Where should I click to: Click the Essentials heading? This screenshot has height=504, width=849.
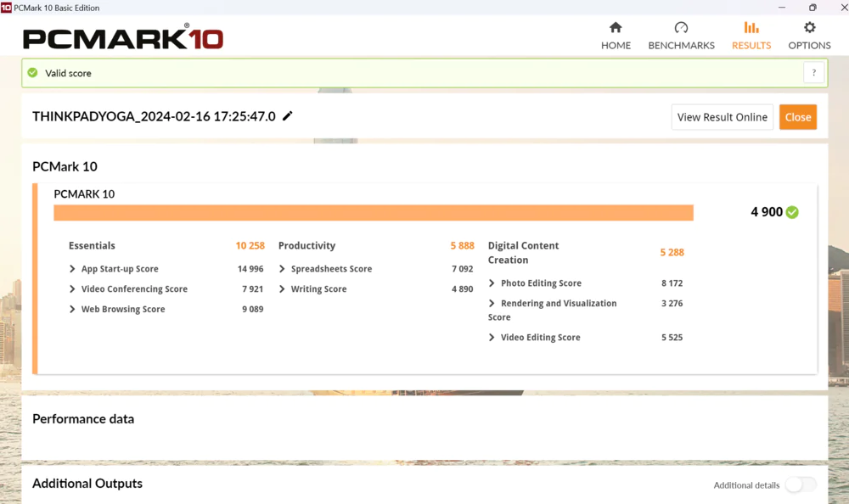click(x=92, y=246)
